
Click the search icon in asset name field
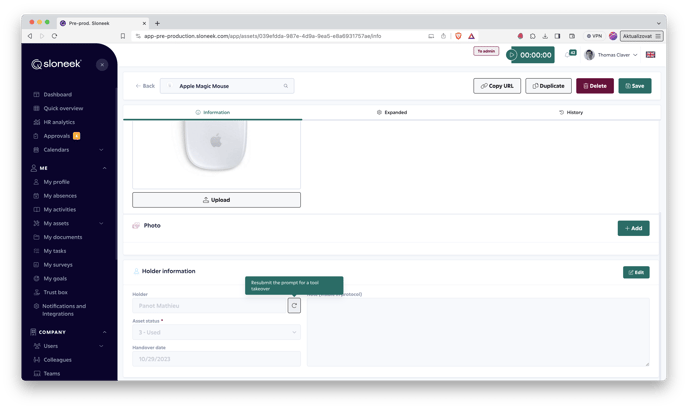(x=285, y=86)
